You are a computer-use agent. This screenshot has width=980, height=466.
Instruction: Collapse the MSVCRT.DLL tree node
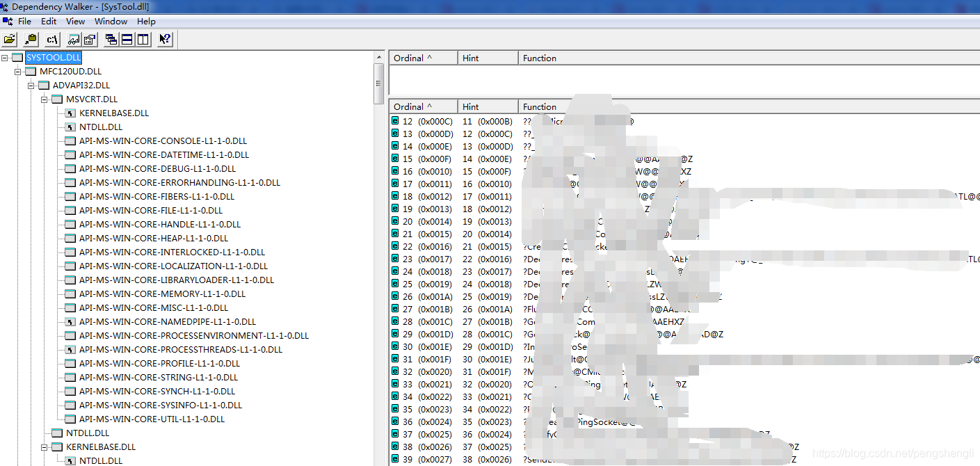[x=45, y=99]
